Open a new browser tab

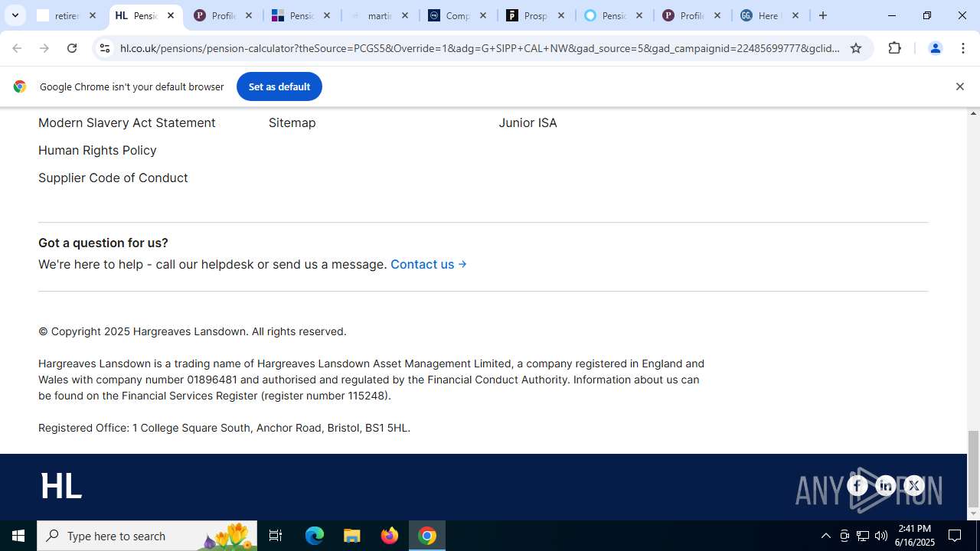pos(823,15)
